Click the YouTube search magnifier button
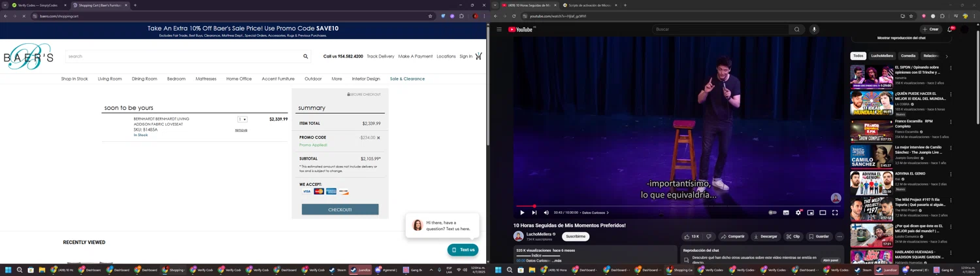Image resolution: width=980 pixels, height=276 pixels. (x=796, y=29)
